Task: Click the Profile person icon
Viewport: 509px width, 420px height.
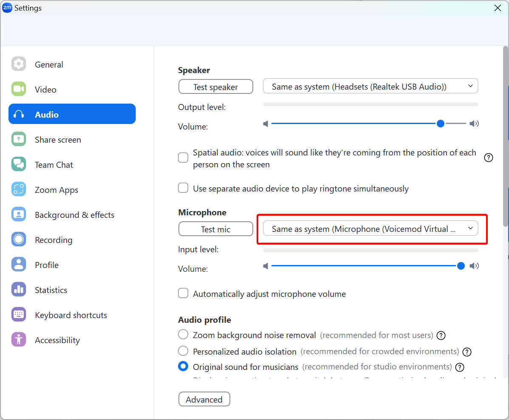Action: click(x=19, y=265)
